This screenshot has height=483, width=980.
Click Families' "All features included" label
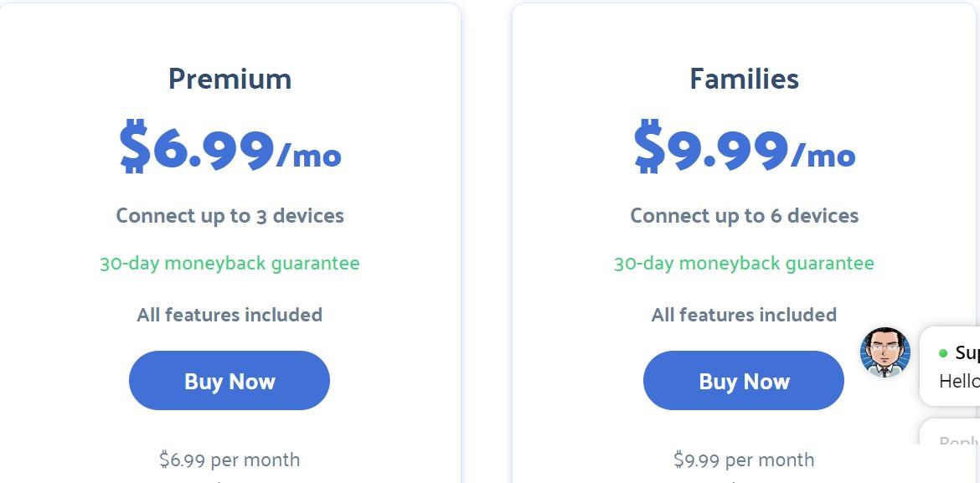[x=744, y=314]
